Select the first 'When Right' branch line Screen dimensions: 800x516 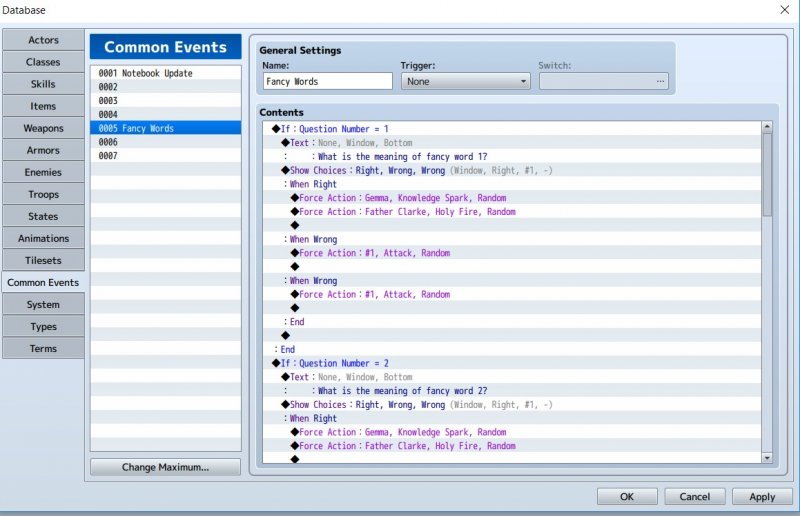(x=512, y=184)
